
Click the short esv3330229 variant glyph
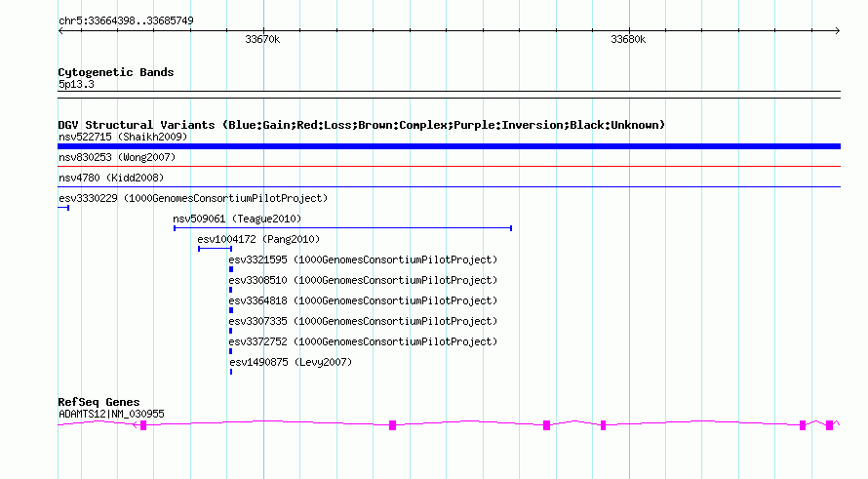[63, 208]
